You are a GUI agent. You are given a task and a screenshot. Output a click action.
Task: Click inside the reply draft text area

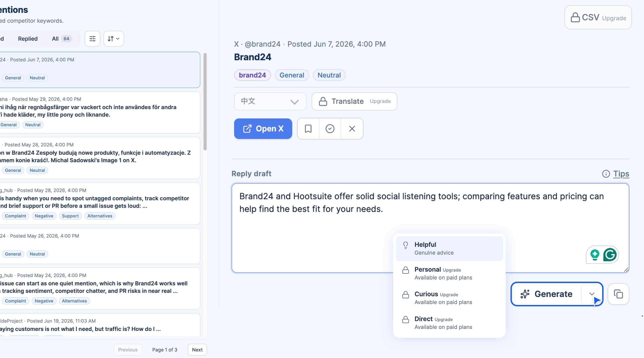tap(430, 228)
